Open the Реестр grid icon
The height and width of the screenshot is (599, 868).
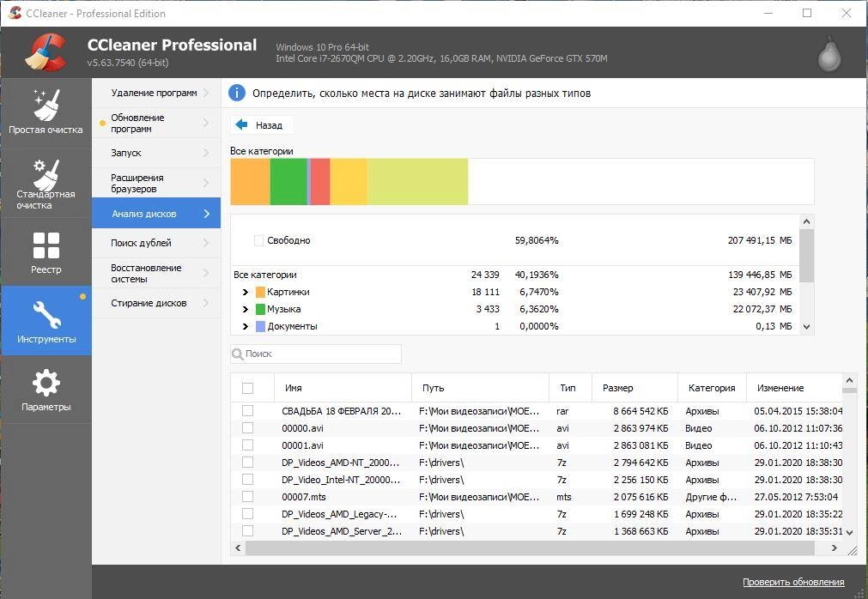tap(46, 245)
